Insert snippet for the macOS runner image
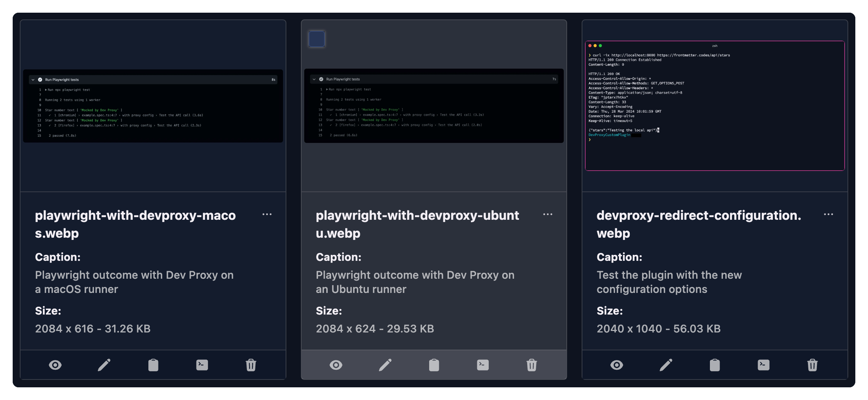 (x=202, y=365)
